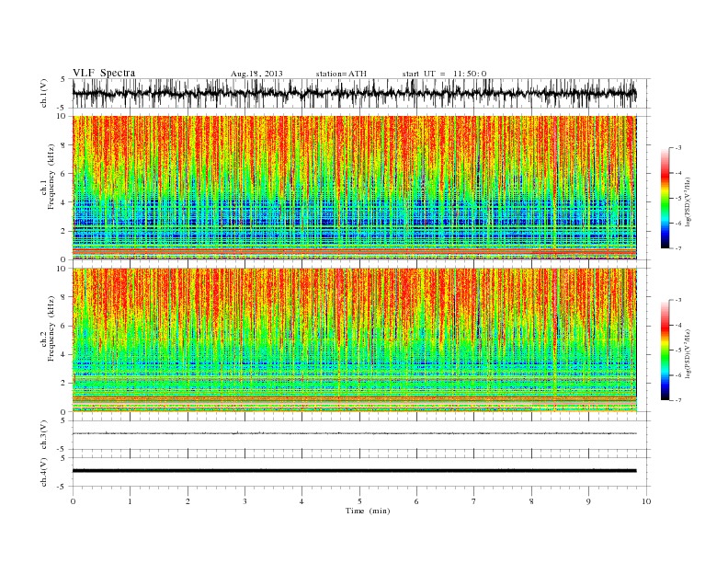Image resolution: width=728 pixels, height=563 pixels.
Task: Click the "VLF Spectra" plot title
Action: [104, 73]
